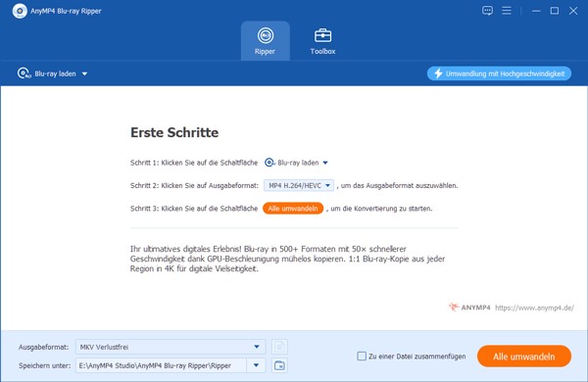Open the anymp4.de website link
The image size is (588, 382).
(534, 308)
